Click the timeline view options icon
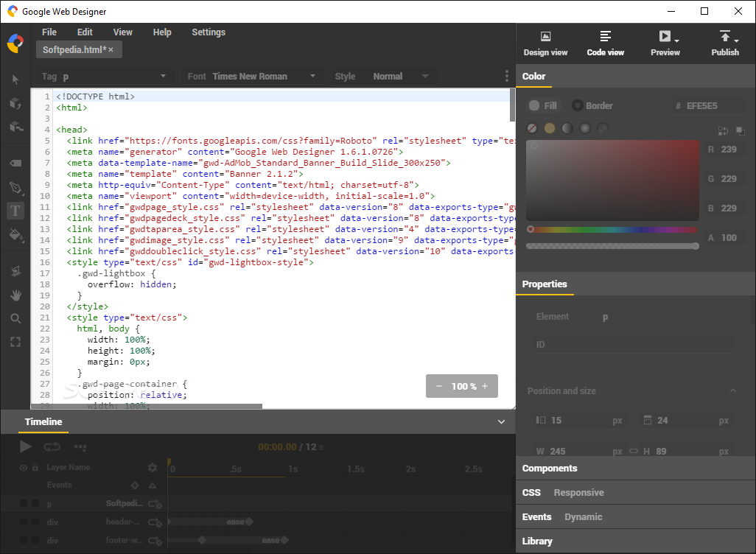 pyautogui.click(x=80, y=447)
